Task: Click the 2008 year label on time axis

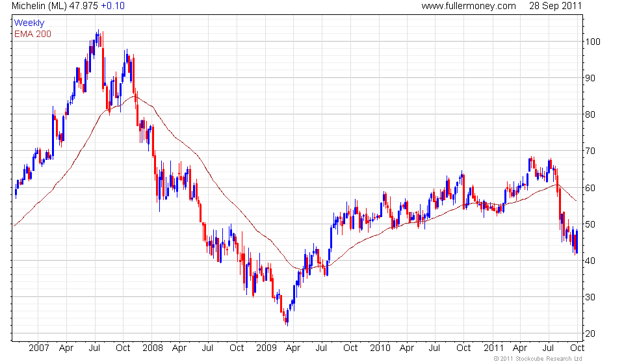Action: click(153, 348)
